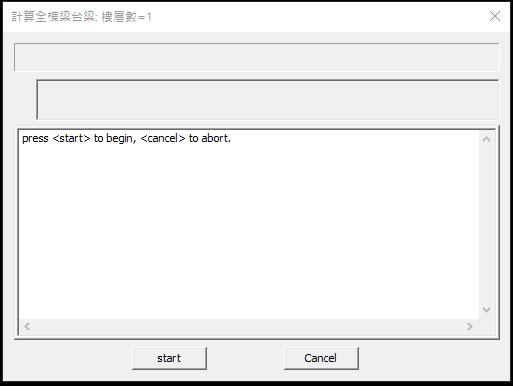This screenshot has height=386, width=513.
Task: Click the vertical scrollbar track of the log
Action: [486, 225]
